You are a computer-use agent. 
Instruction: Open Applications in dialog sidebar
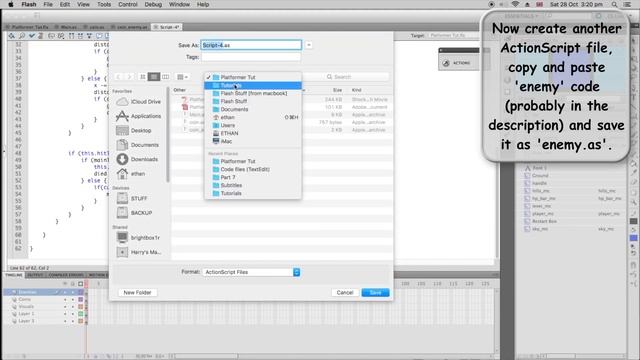139,116
